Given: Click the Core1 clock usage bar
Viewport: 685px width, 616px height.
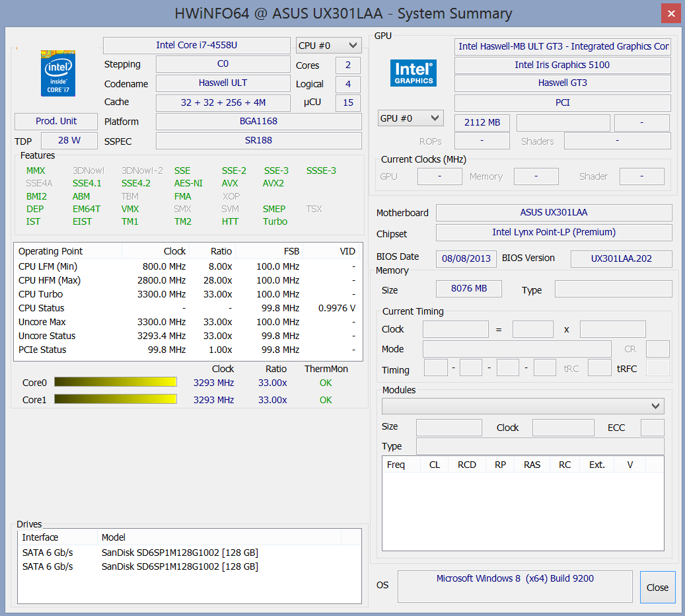Looking at the screenshot, I should click(116, 399).
